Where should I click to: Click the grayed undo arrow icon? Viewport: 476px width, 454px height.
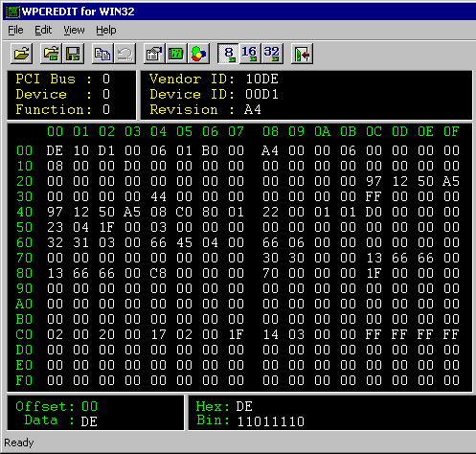(x=125, y=54)
